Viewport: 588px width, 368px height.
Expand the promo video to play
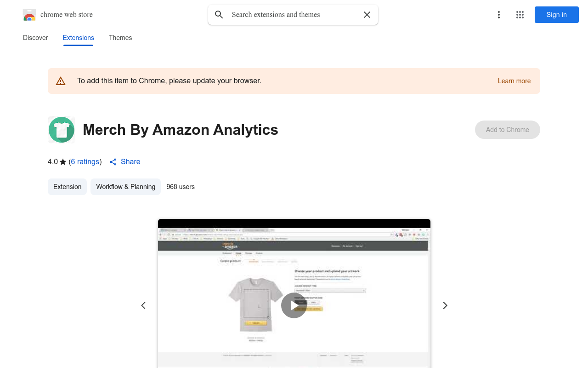point(294,305)
